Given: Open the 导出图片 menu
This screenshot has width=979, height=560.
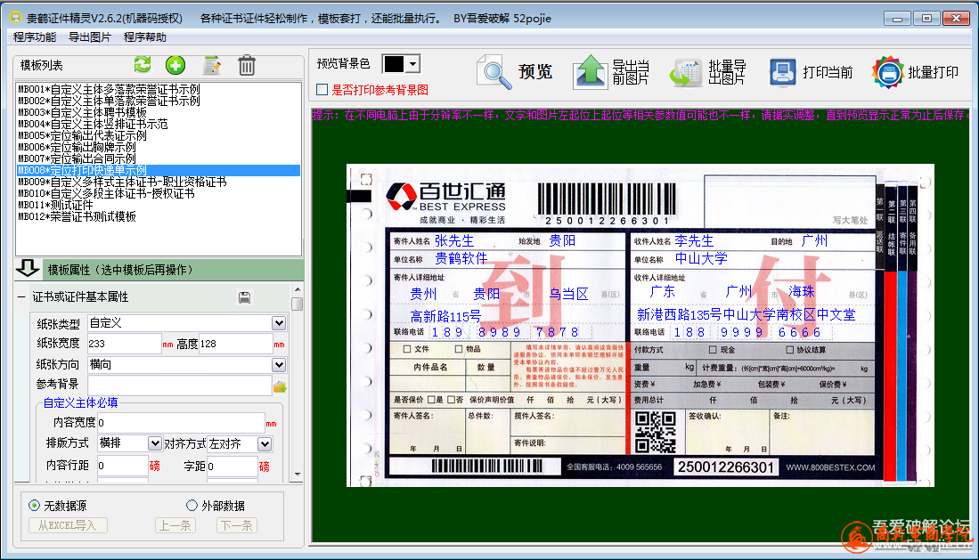Looking at the screenshot, I should coord(90,37).
